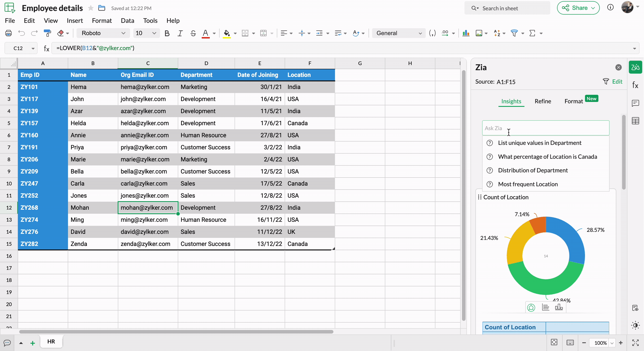Open the font size 10 dropdown

(146, 33)
